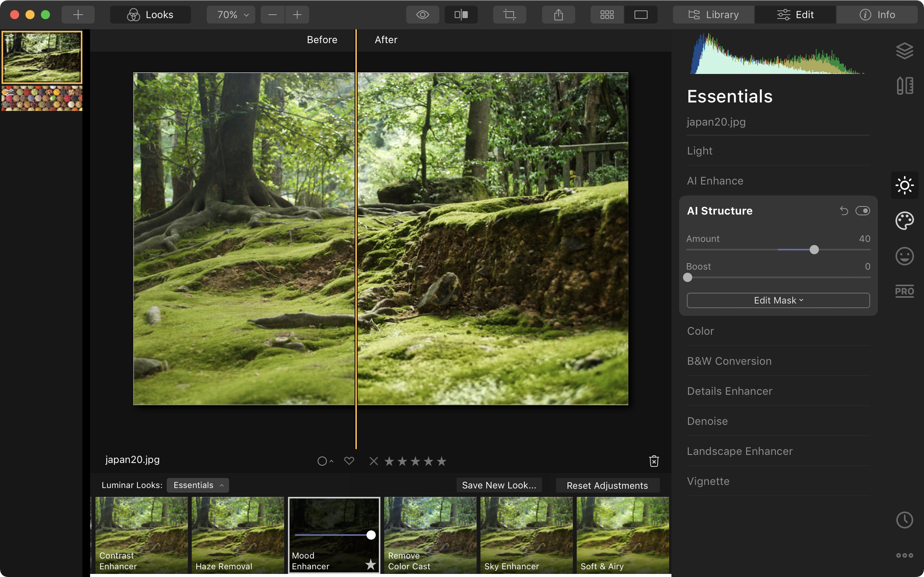924x577 pixels.
Task: Expand the Edit Mask options
Action: (778, 300)
